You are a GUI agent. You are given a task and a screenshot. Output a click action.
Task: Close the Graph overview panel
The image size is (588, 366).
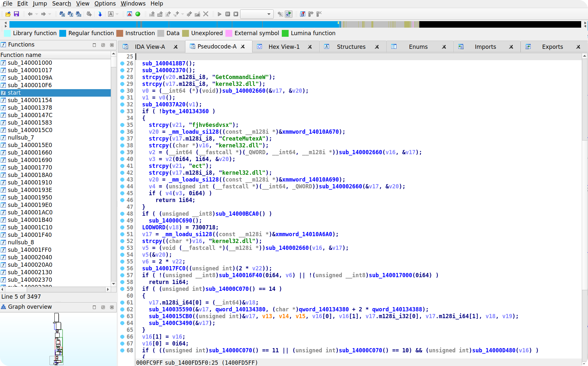click(x=112, y=307)
